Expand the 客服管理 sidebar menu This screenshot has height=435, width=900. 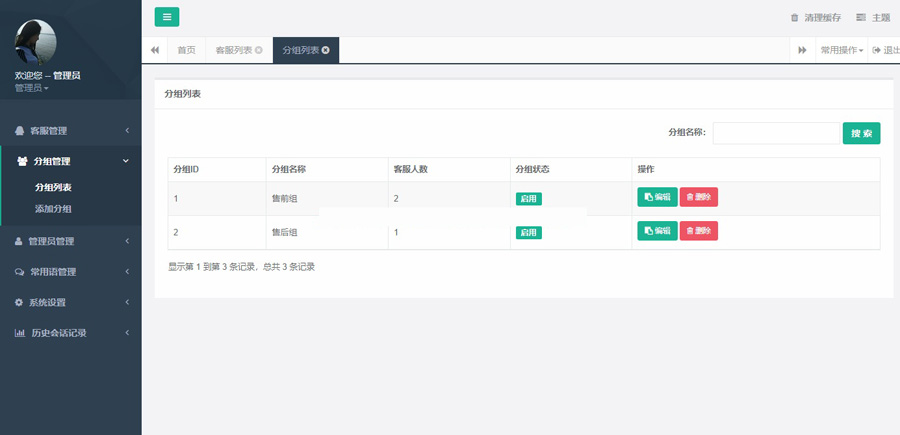click(x=70, y=131)
